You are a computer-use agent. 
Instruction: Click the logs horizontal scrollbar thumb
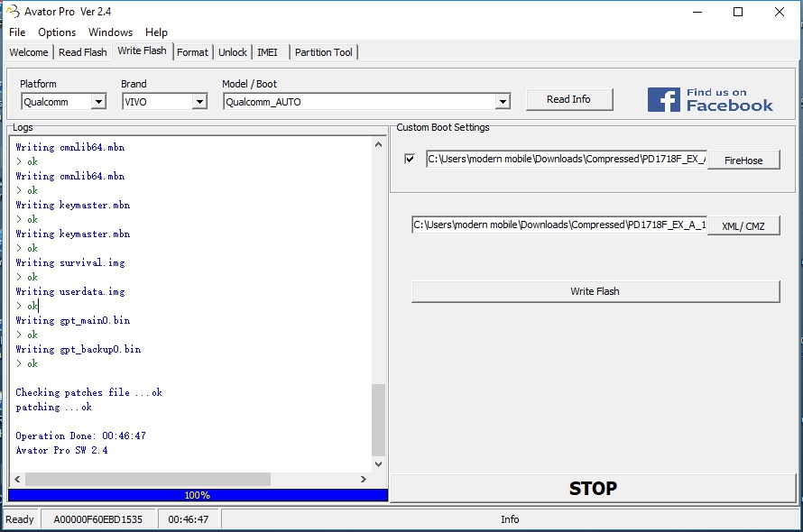pyautogui.click(x=148, y=480)
